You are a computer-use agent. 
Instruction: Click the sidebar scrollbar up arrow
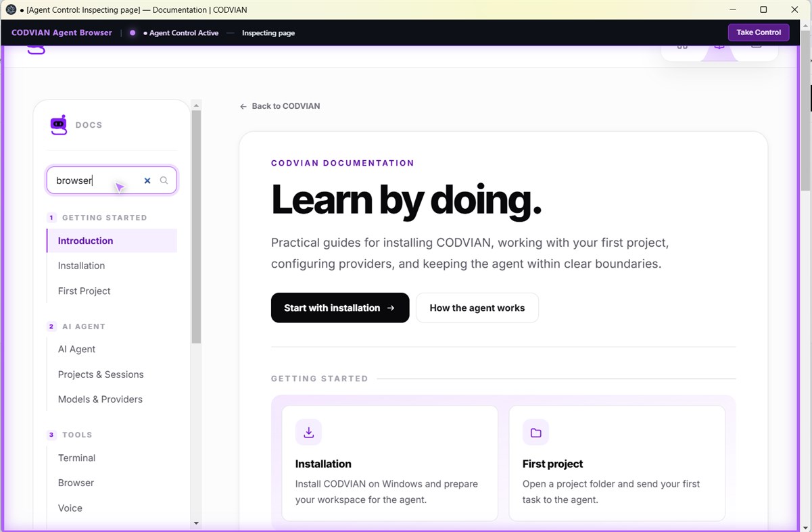pos(196,105)
